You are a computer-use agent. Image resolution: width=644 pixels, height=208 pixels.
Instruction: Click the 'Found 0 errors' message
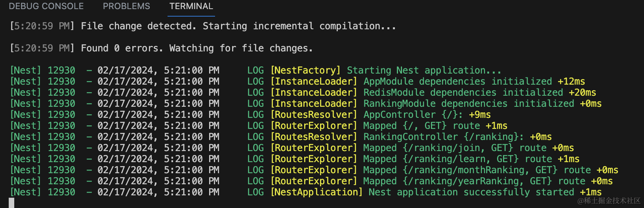(x=196, y=48)
